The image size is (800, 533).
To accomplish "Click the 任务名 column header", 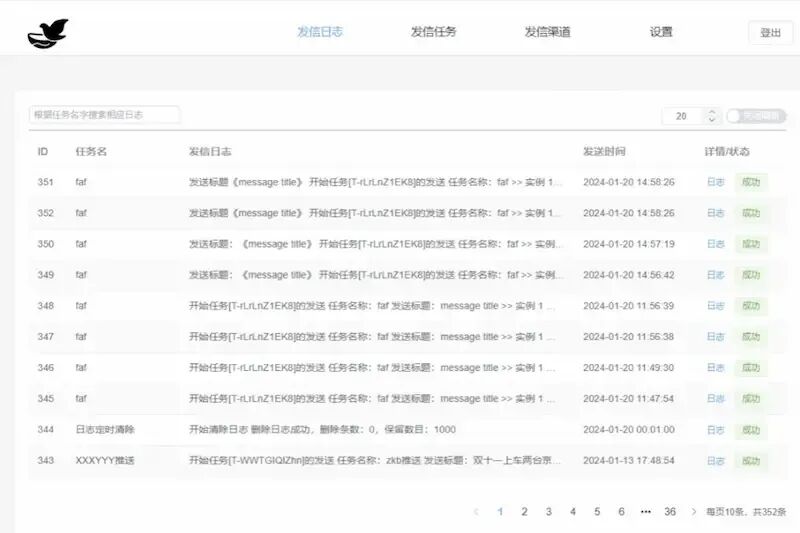I will pyautogui.click(x=91, y=151).
